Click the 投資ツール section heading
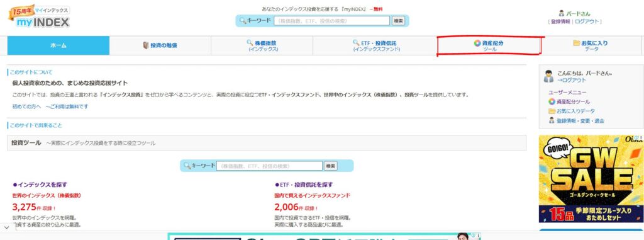Image resolution: width=644 pixels, height=240 pixels. pos(26,143)
